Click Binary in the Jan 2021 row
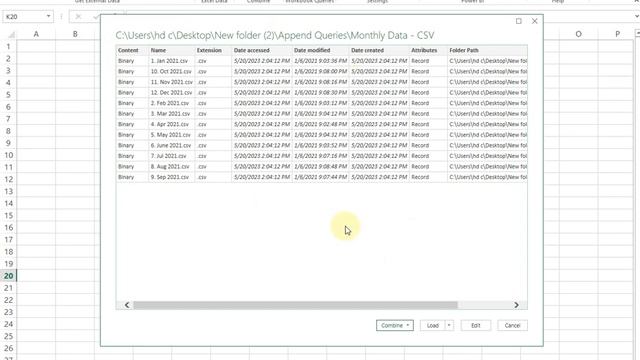Screen dimensions: 640x360 [126, 61]
